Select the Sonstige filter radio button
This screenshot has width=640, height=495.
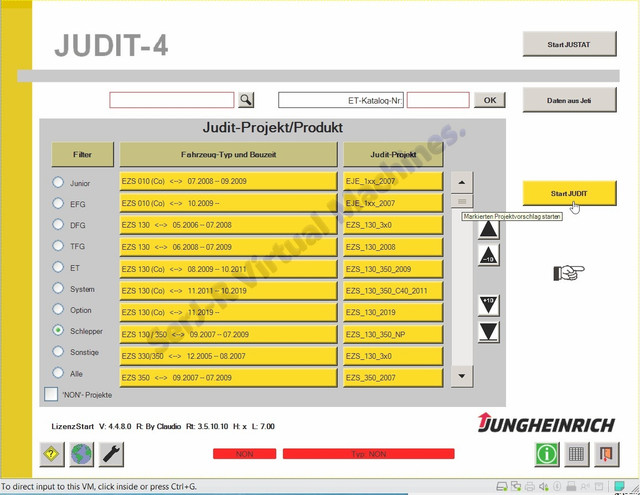58,351
